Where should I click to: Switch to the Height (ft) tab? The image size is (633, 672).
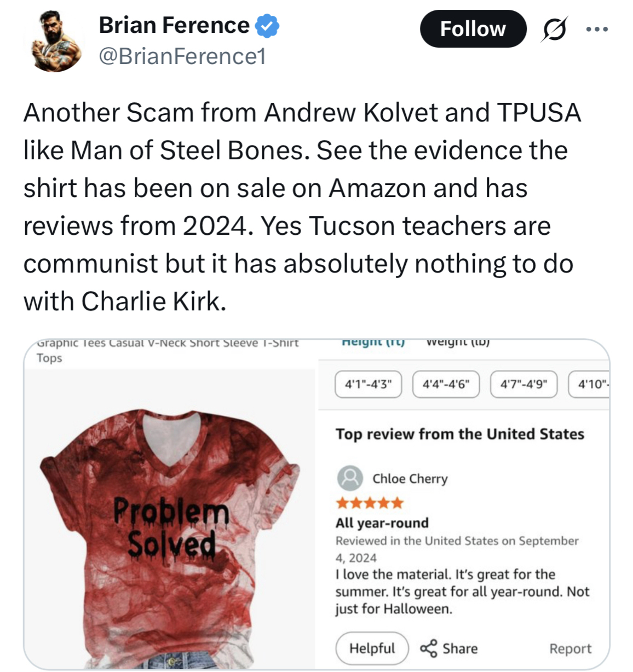point(373,343)
